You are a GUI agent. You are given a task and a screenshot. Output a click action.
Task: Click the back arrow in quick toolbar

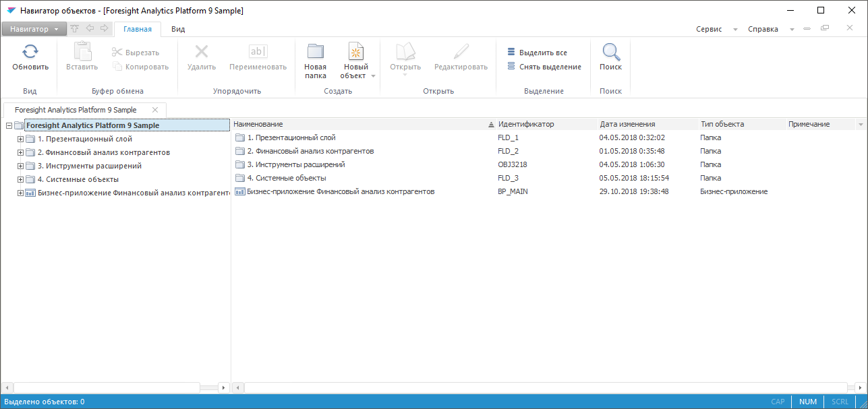click(x=90, y=29)
